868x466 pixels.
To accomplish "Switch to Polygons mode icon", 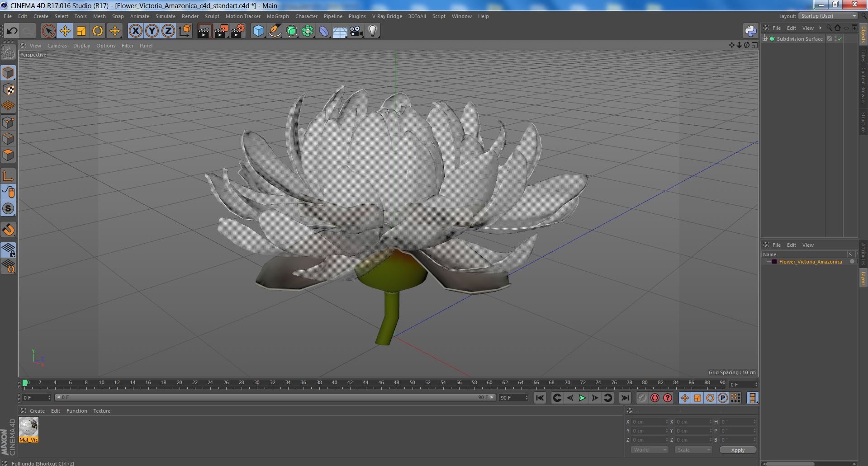I will 8,155.
